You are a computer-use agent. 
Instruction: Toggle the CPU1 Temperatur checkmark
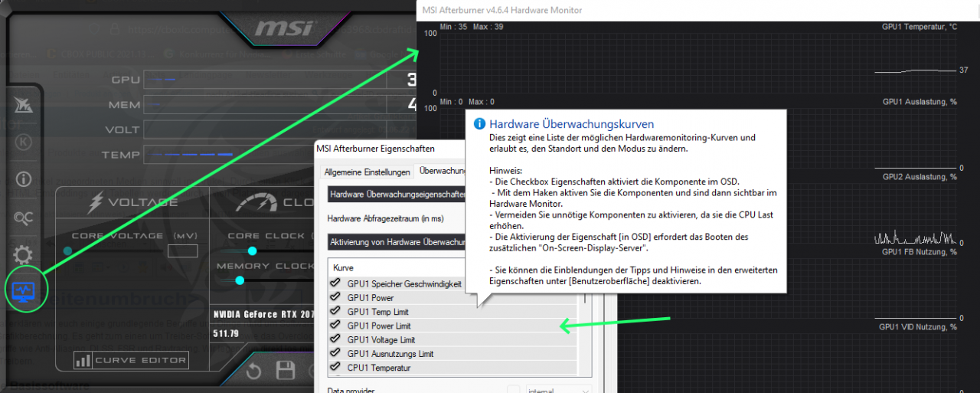point(335,368)
